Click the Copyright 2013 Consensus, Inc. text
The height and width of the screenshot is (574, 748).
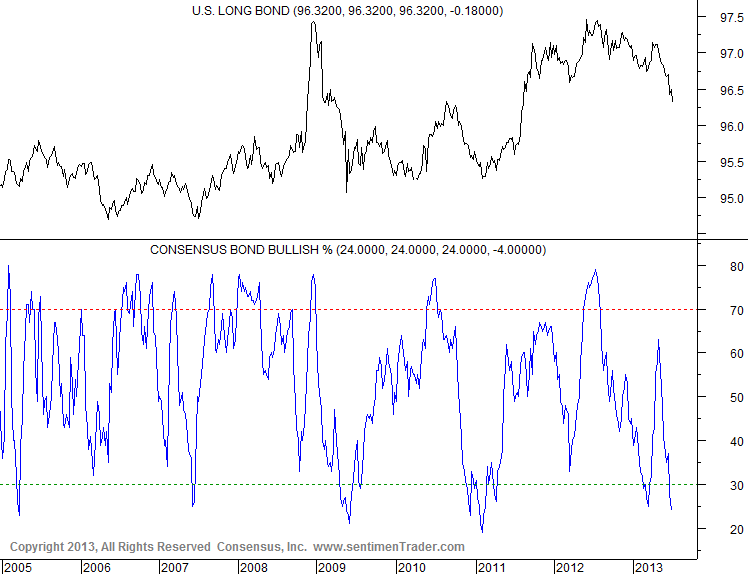pyautogui.click(x=153, y=547)
